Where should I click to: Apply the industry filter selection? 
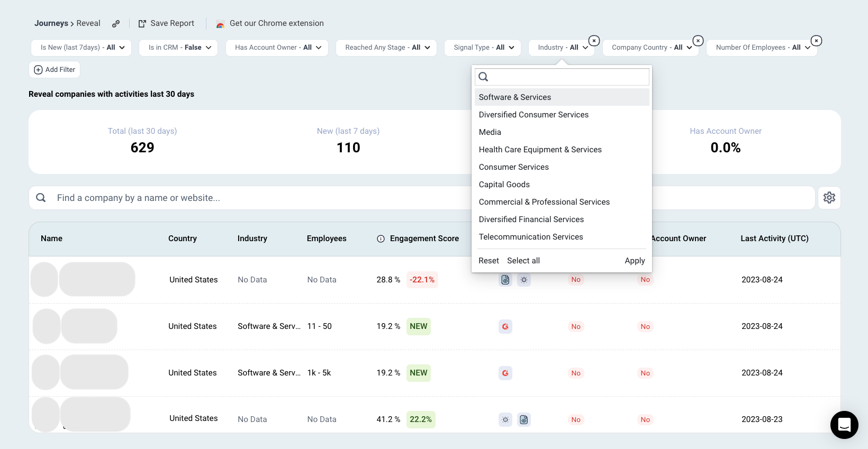635,261
